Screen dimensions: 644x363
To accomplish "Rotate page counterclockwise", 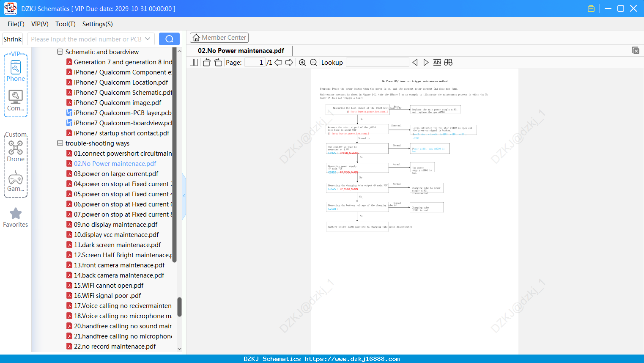I will tap(206, 63).
